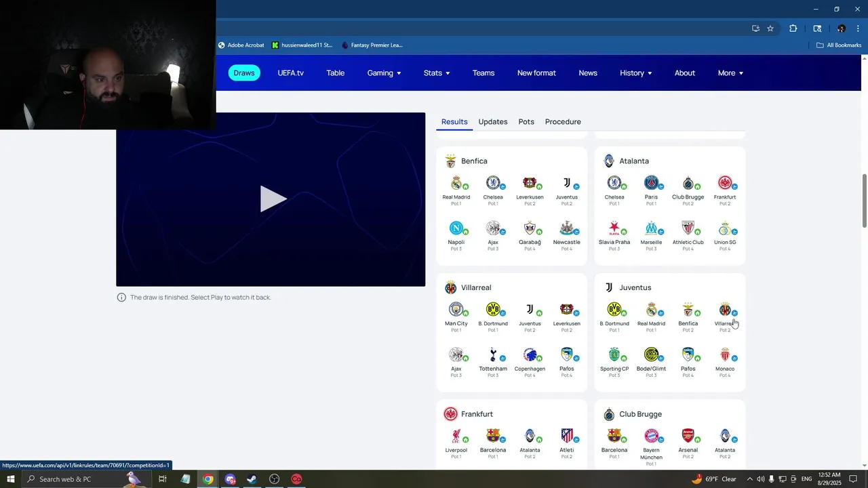The width and height of the screenshot is (868, 488).
Task: Click Tottenham crest in Villarreal card
Action: click(493, 354)
